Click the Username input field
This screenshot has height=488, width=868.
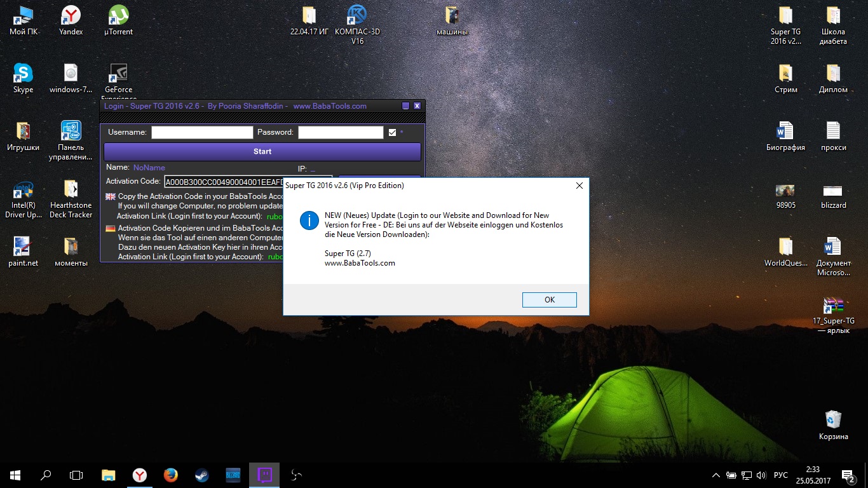(202, 132)
